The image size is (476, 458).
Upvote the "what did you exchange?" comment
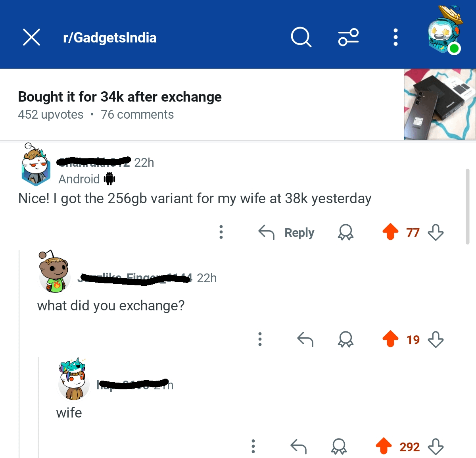pyautogui.click(x=390, y=339)
